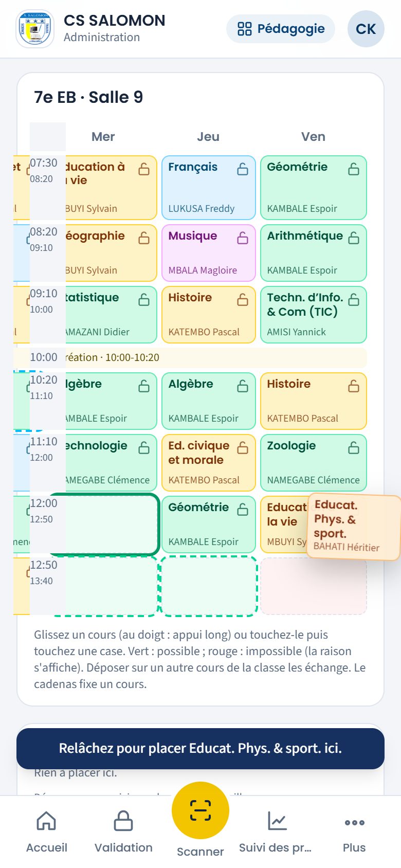The height and width of the screenshot is (868, 401).
Task: Select the Zoologie course card
Action: coord(314,463)
